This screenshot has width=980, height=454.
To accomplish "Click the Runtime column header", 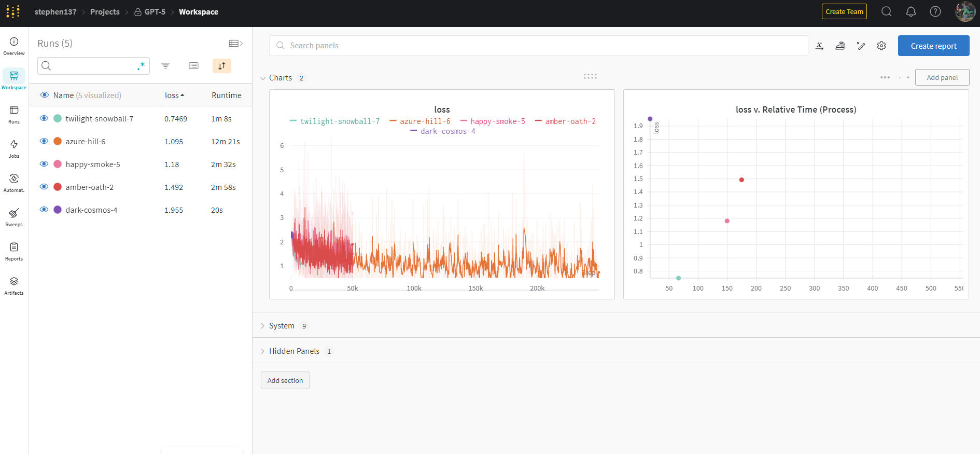I will pyautogui.click(x=227, y=95).
